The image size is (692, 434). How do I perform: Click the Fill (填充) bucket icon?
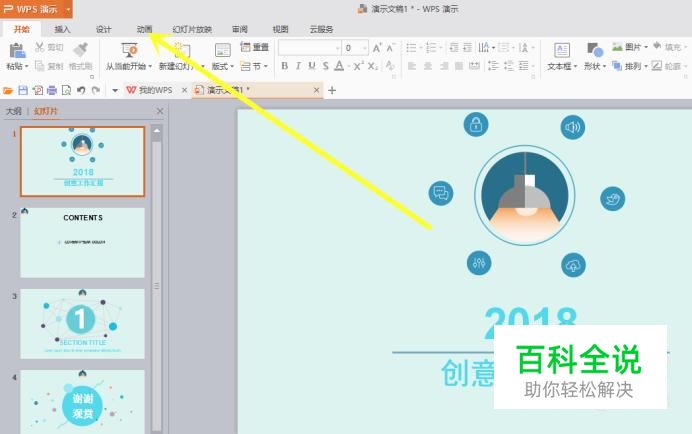[x=658, y=47]
